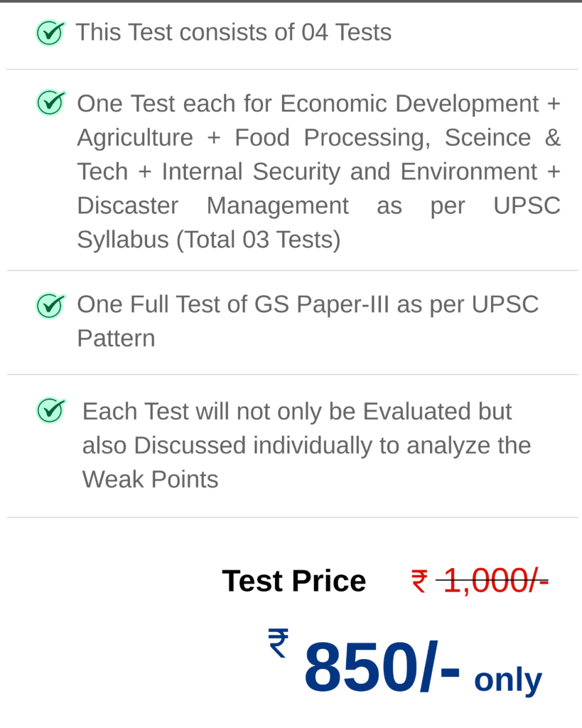Click checkmark icon beside GS Paper-III item
Viewport: 582px width, 728px height.
pyautogui.click(x=50, y=306)
